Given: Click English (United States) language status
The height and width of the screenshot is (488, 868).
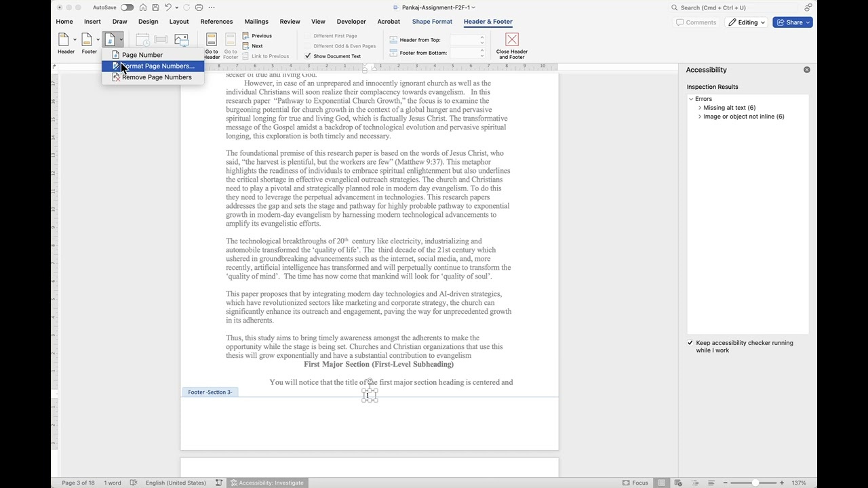Looking at the screenshot, I should tap(176, 483).
